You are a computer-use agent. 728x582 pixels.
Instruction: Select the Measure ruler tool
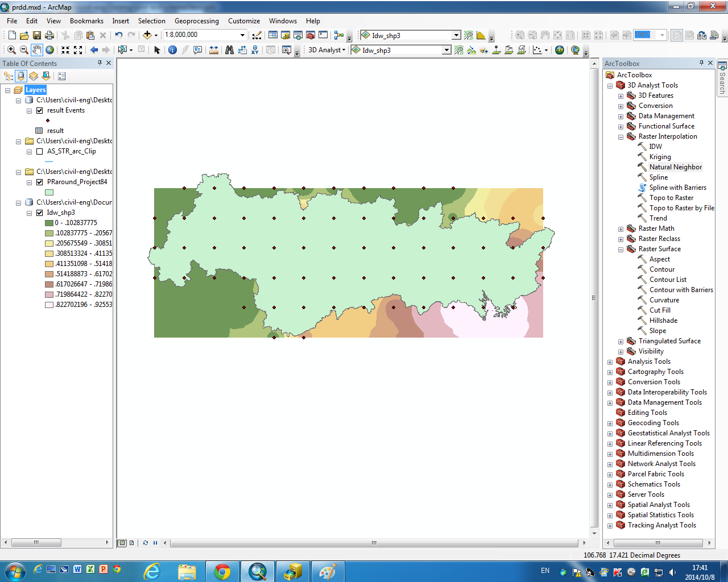coord(214,50)
